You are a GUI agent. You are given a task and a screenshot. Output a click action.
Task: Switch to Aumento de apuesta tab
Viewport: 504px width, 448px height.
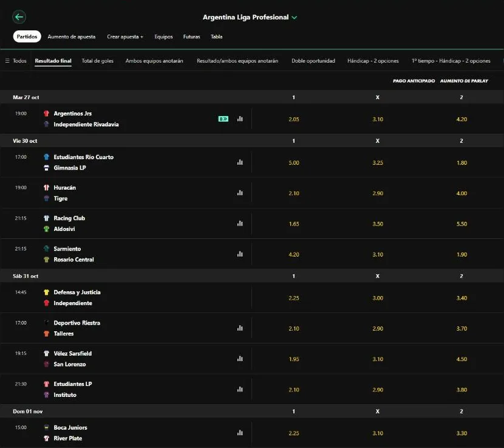tap(72, 36)
